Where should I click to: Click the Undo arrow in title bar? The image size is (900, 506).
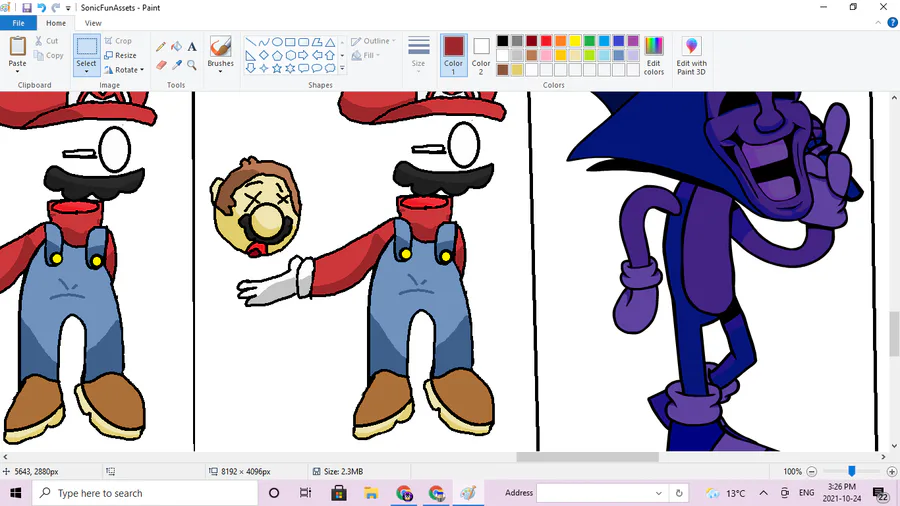(41, 7)
